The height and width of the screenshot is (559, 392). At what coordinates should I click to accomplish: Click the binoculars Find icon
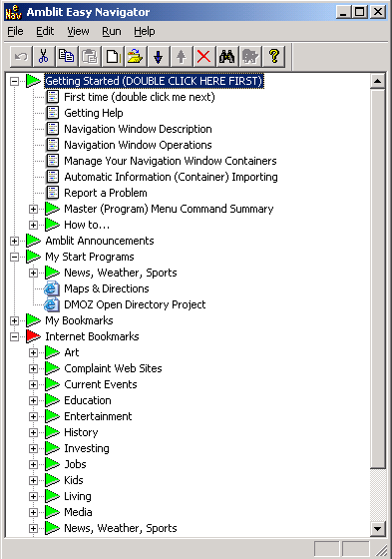tap(226, 56)
